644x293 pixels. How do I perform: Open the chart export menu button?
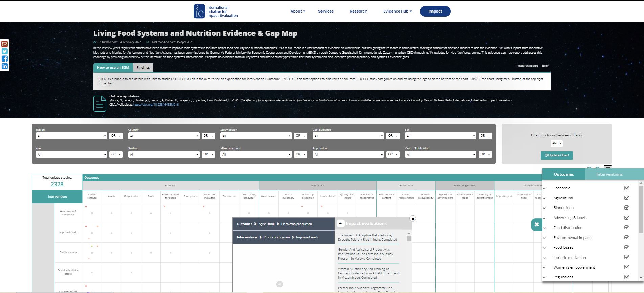point(608,168)
